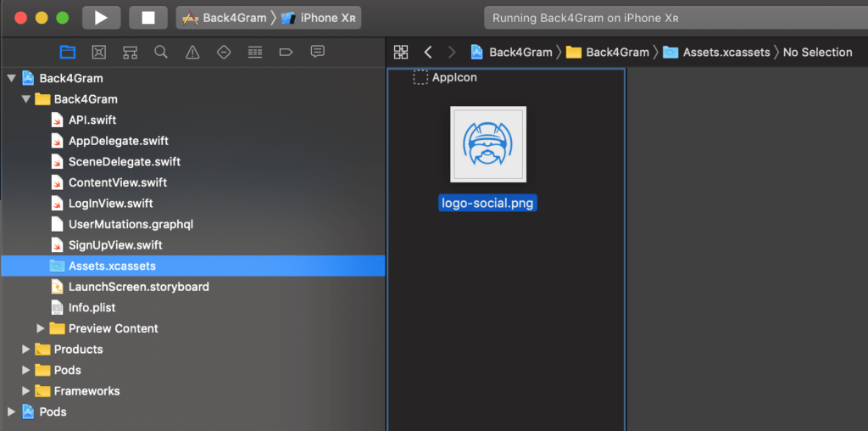Image resolution: width=868 pixels, height=431 pixels.
Task: Select the Pods project row
Action: (x=192, y=411)
